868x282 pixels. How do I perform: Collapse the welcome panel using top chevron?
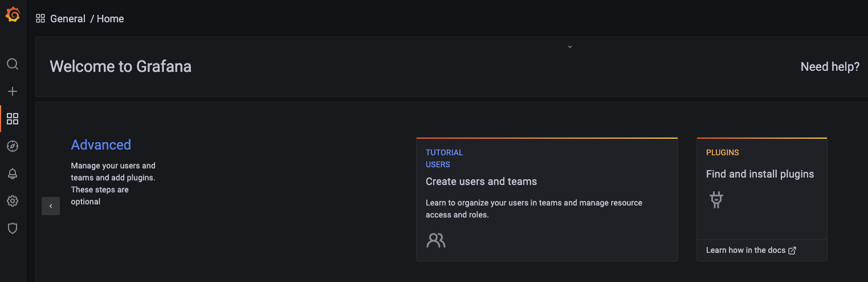[569, 47]
